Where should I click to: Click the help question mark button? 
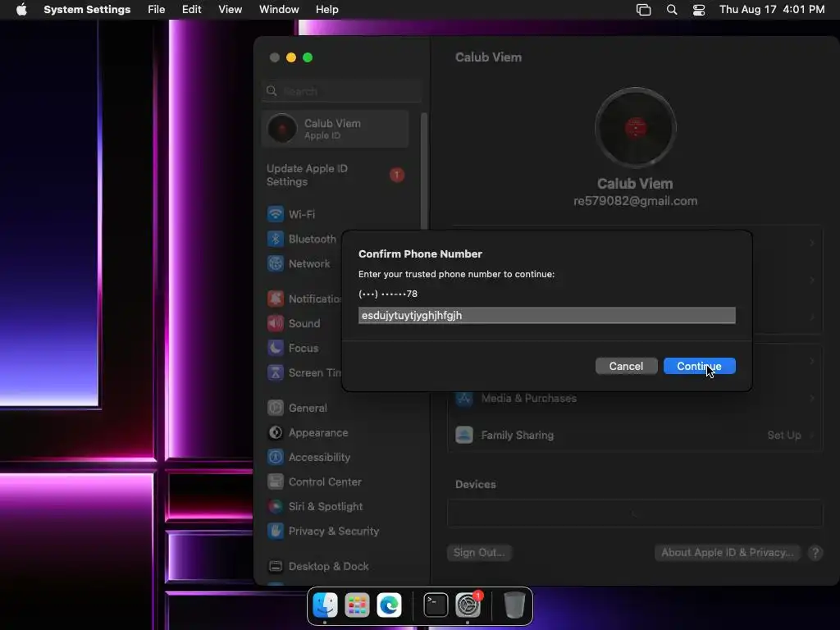pos(815,553)
